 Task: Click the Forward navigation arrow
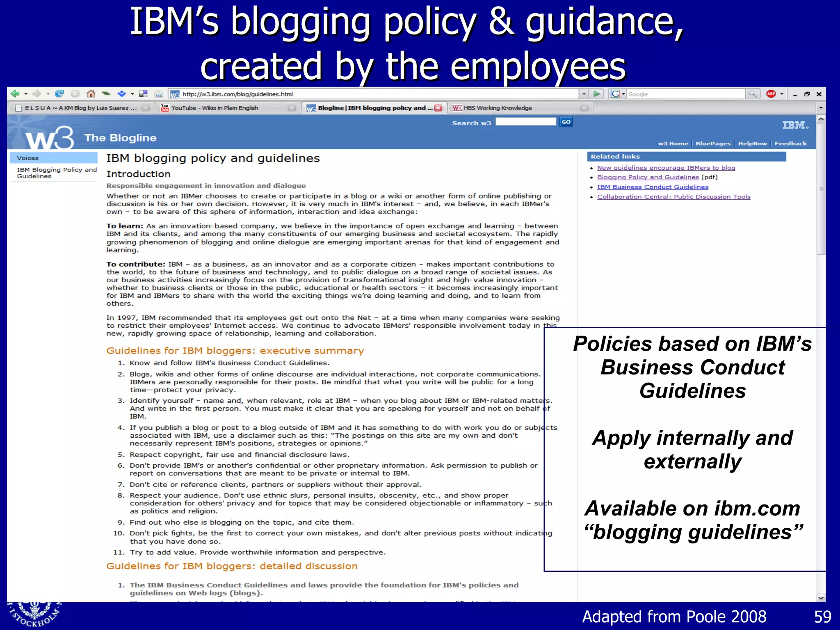37,94
